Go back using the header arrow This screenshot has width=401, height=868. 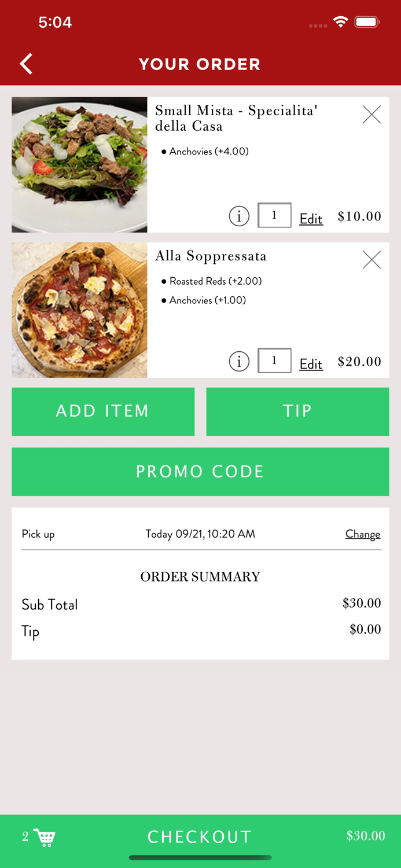(x=26, y=64)
